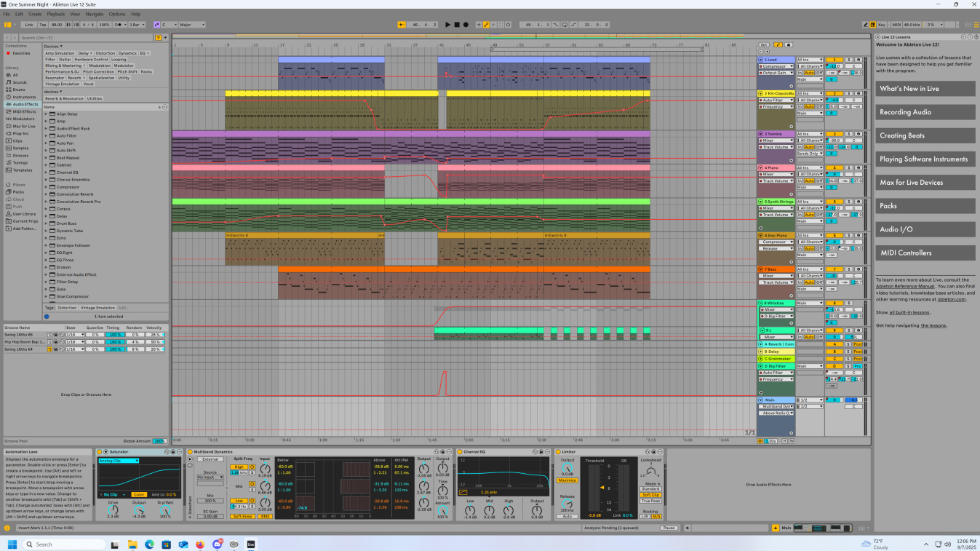Click the Automation Mode toggle above track headers
The image size is (980, 551).
(x=778, y=44)
